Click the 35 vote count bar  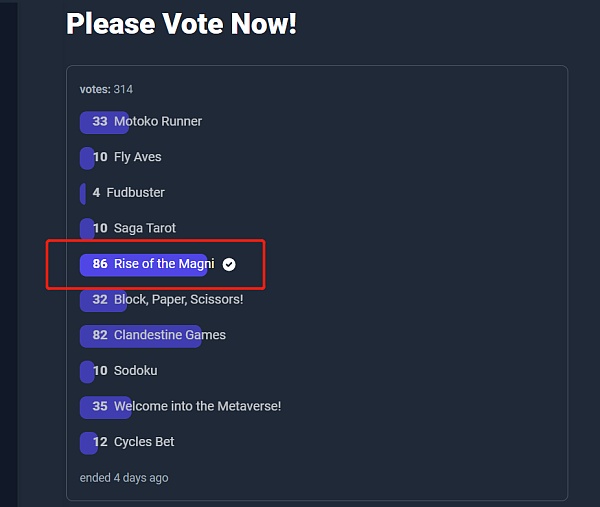click(x=106, y=407)
